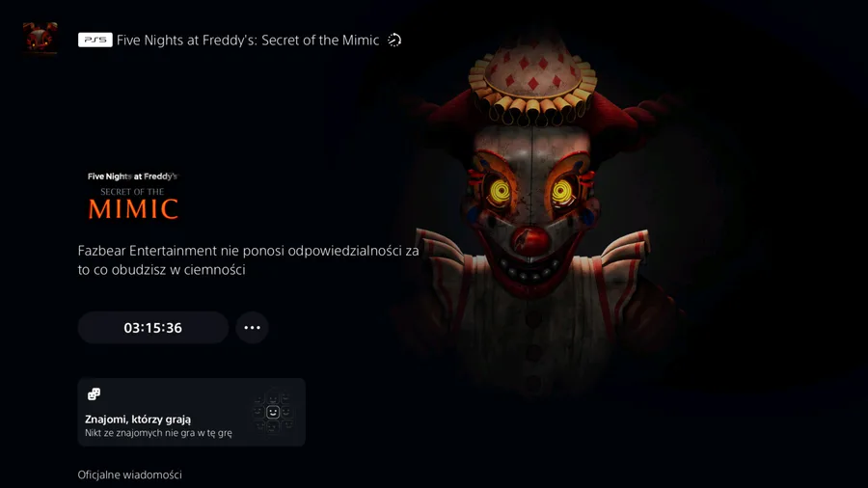Click the smiley faces grid icon

(272, 412)
